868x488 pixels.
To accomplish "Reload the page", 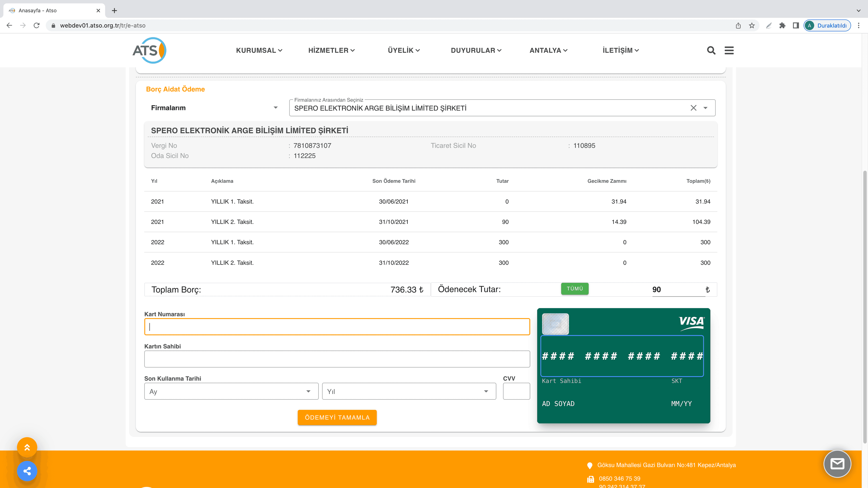I will 37,25.
